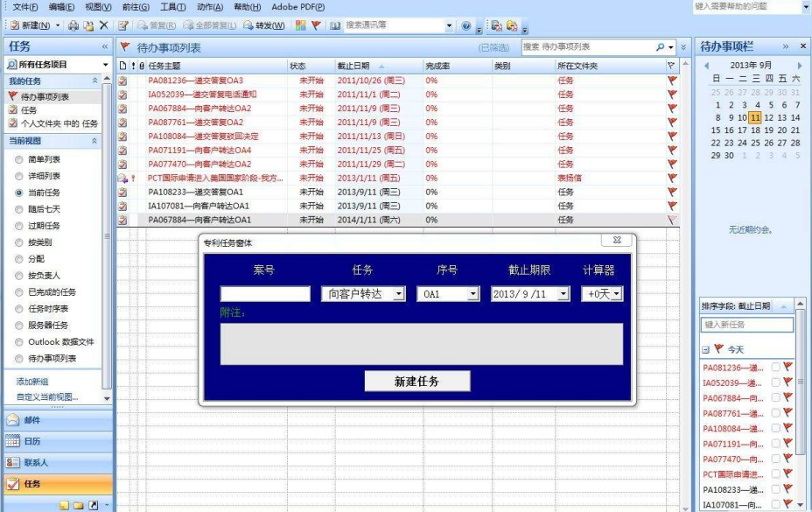Click the flag for IA052039 task row
The height and width of the screenshot is (512, 812).
point(672,95)
